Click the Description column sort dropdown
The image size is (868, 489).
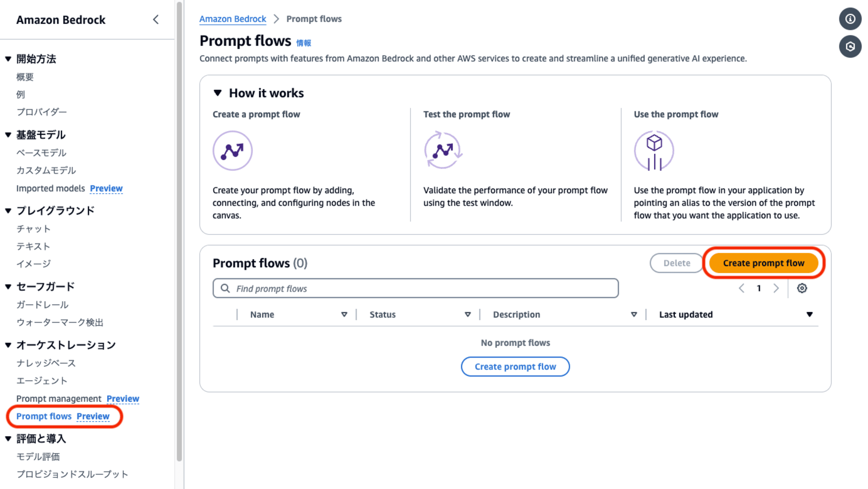point(634,314)
